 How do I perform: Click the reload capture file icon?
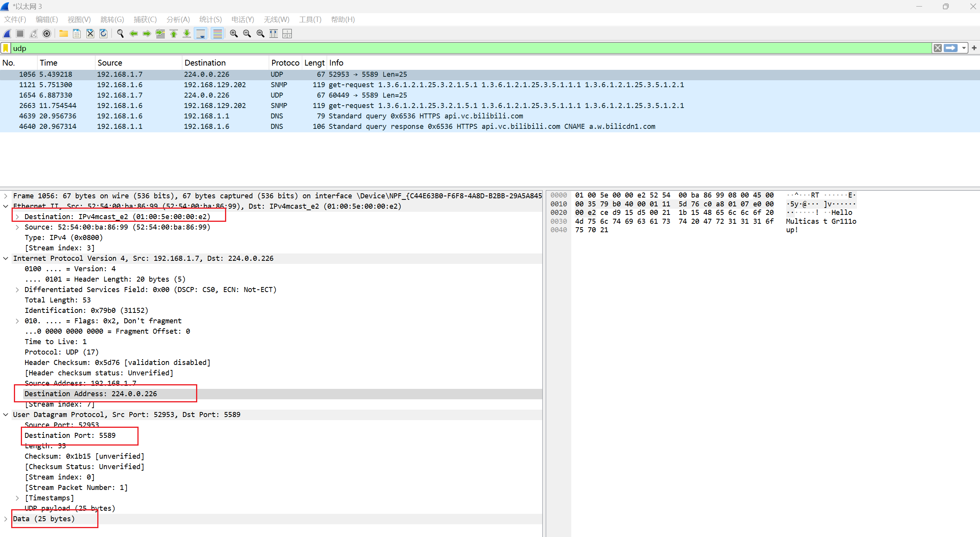(x=103, y=34)
